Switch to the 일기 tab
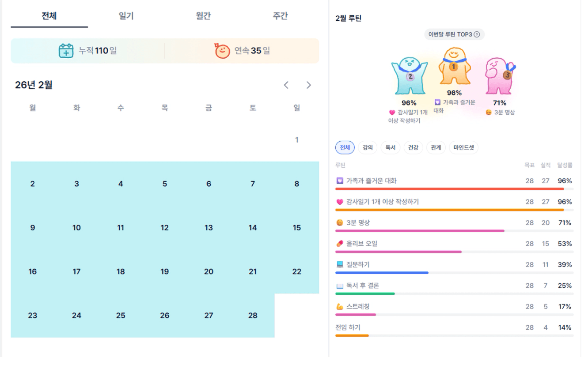 tap(126, 16)
